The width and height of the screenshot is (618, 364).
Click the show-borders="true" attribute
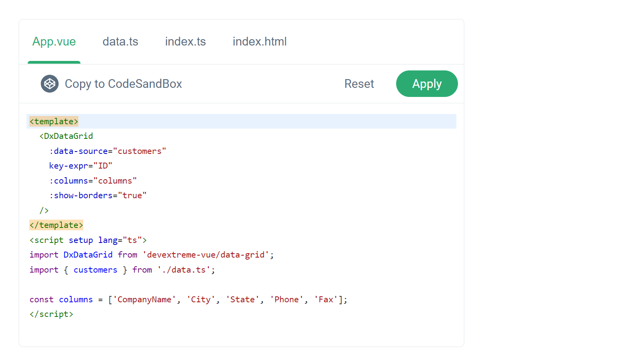click(97, 195)
